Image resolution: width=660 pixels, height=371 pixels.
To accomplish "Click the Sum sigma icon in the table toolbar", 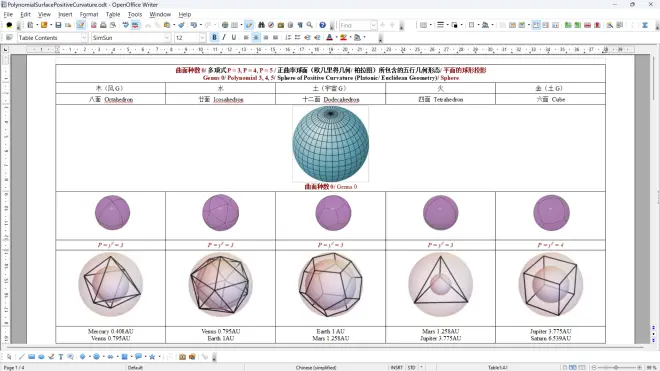I will [644, 25].
